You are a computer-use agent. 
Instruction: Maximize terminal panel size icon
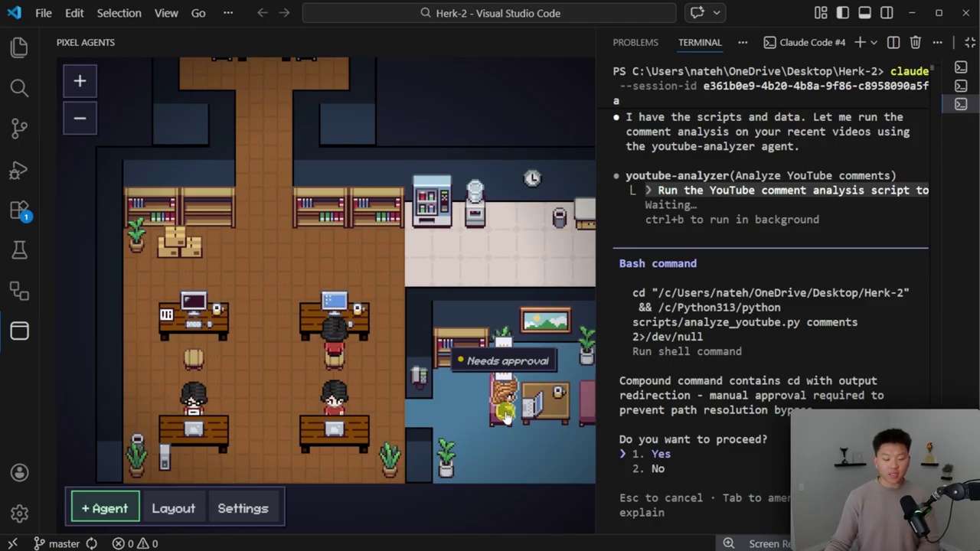pos(970,42)
